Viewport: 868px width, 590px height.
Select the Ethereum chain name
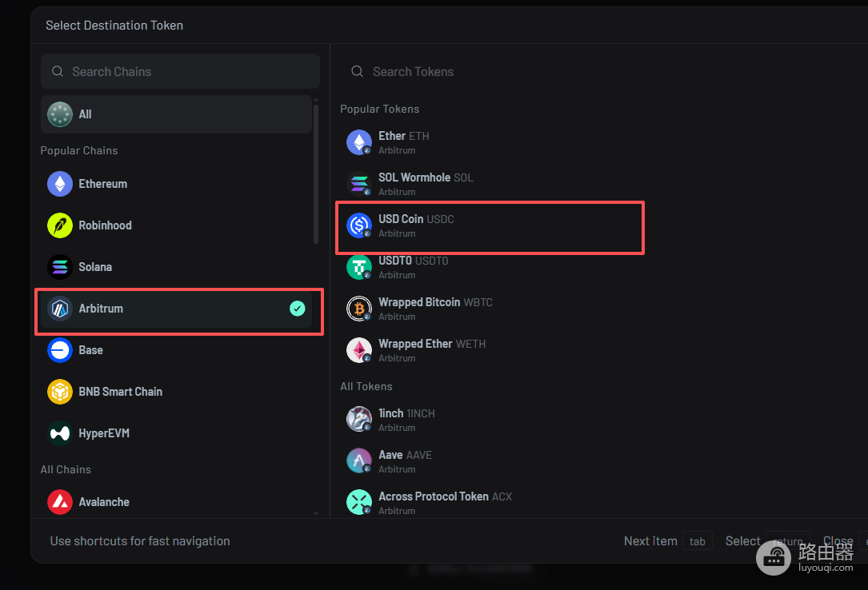point(103,184)
